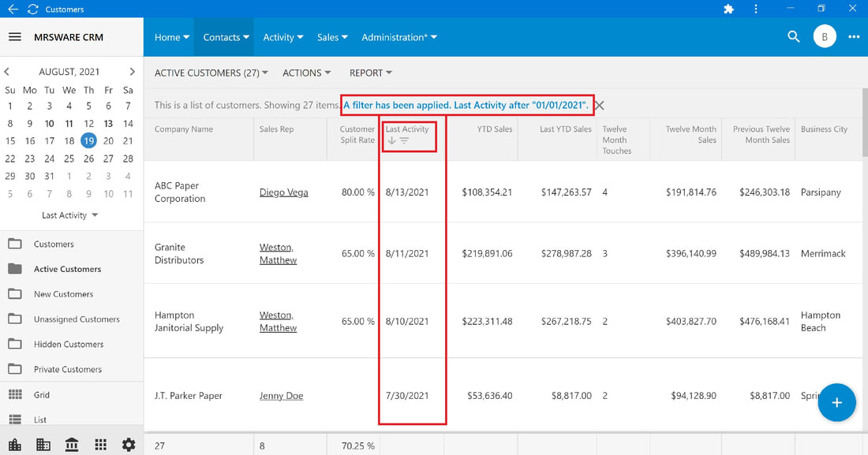868x455 pixels.
Task: Go to previous month in calendar
Action: [6, 72]
